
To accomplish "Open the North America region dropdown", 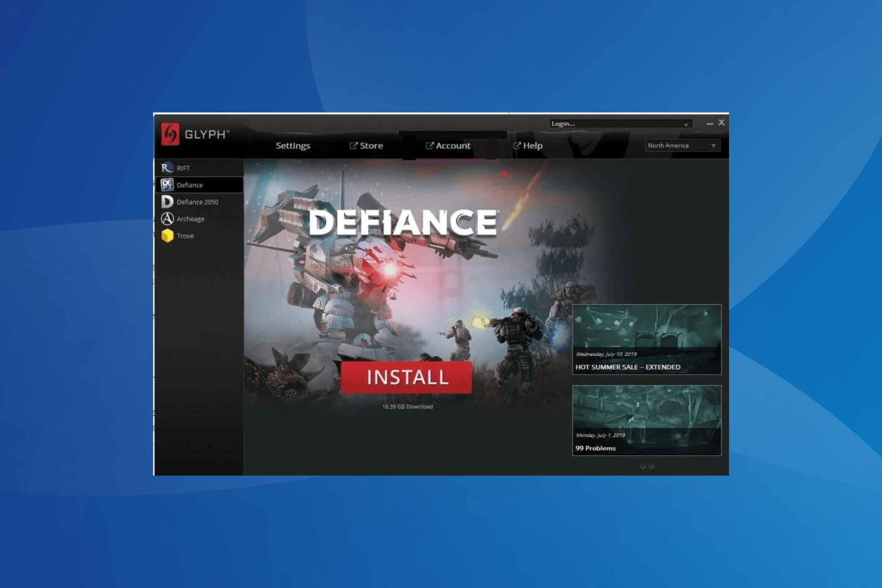I will click(x=683, y=146).
